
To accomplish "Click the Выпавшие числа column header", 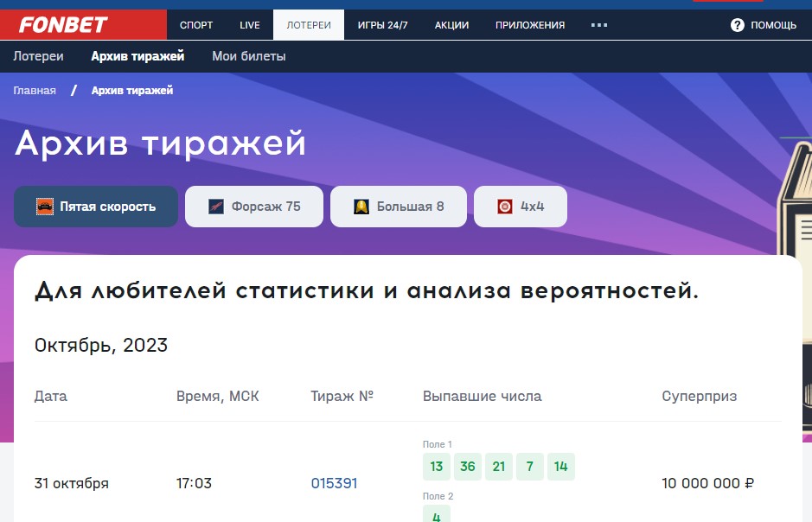I will tap(483, 397).
